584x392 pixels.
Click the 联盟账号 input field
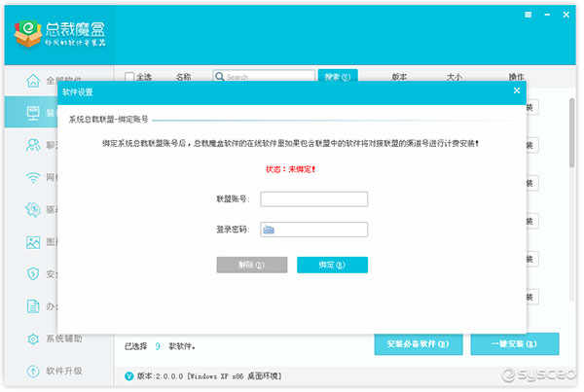click(314, 199)
